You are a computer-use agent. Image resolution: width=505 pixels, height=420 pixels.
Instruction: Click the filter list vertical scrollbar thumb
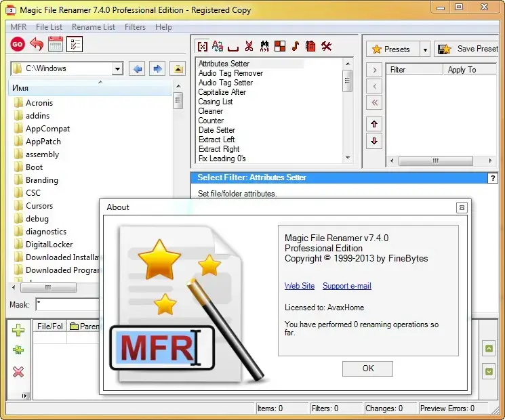pos(347,81)
